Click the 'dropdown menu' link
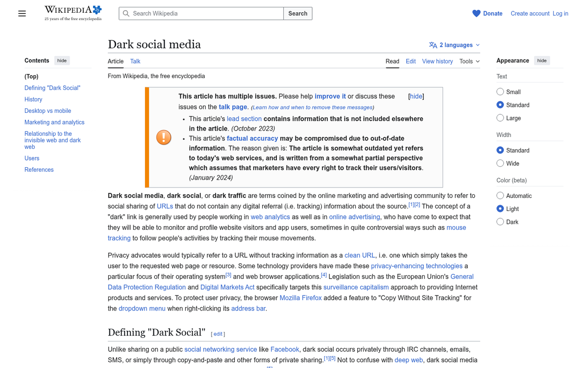The image size is (588, 368). [142, 309]
